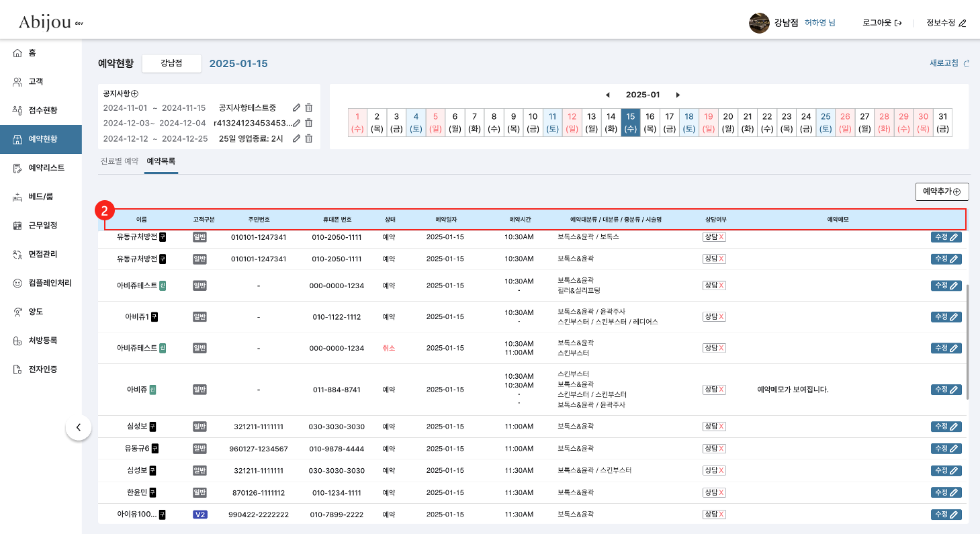The width and height of the screenshot is (980, 534).
Task: Click 수정 for the 유동규6 reservation
Action: coord(946,449)
